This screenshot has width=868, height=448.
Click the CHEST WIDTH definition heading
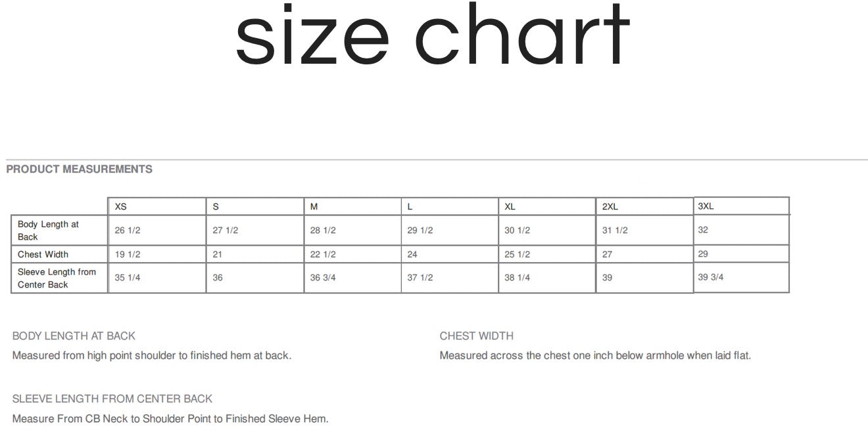tap(477, 336)
